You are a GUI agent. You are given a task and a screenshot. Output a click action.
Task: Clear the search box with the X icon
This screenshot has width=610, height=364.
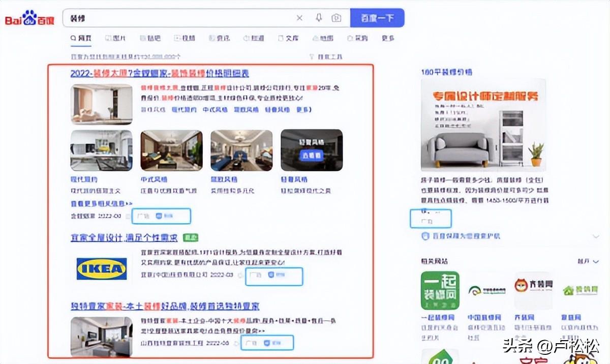coord(299,18)
